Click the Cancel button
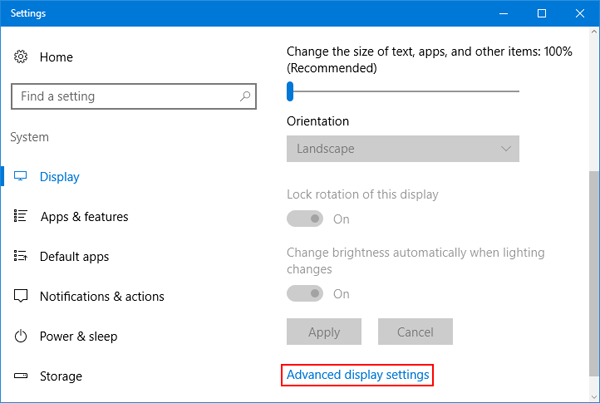 415,331
